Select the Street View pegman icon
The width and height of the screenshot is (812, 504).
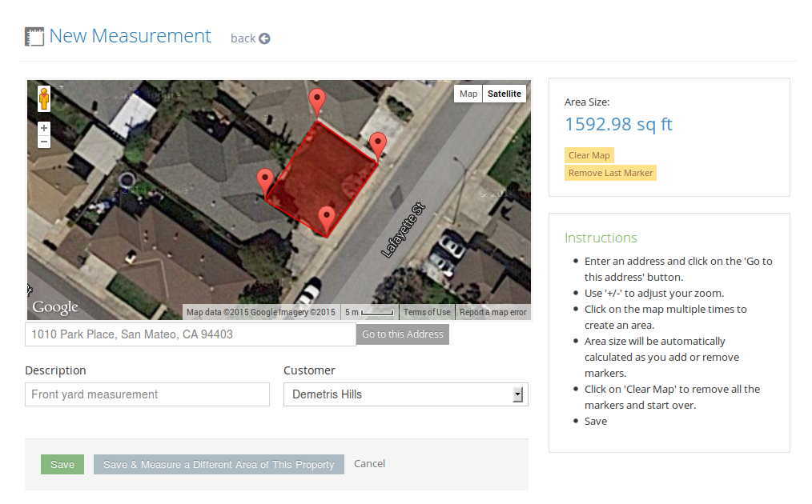point(44,98)
